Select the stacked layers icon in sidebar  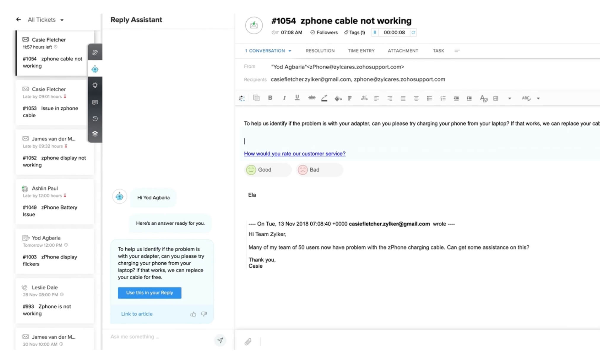(x=95, y=133)
